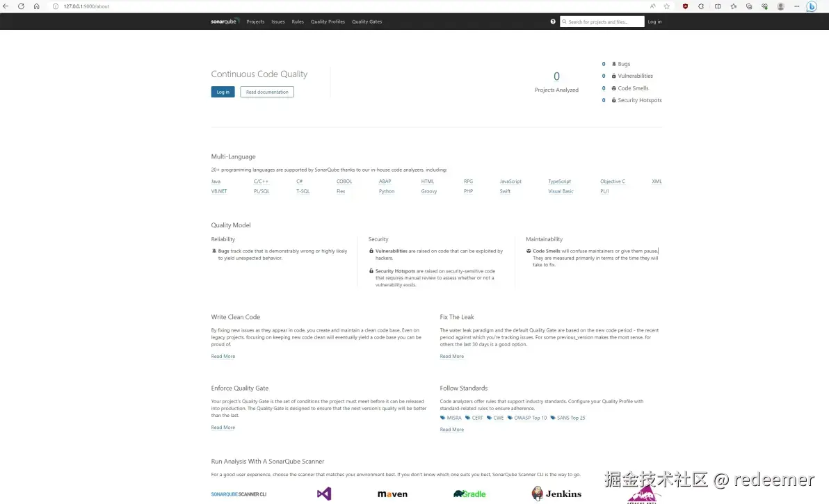829x504 pixels.
Task: Click the browser back arrow
Action: (x=6, y=6)
